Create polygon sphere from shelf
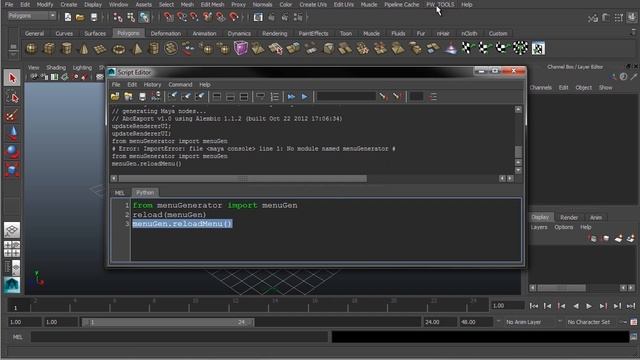This screenshot has width=640, height=360. 31,49
